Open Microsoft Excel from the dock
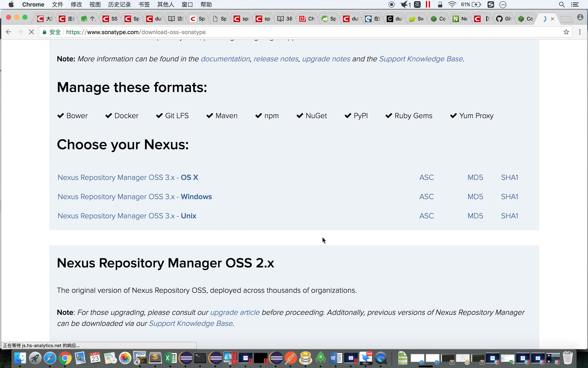This screenshot has height=368, width=588. (170, 358)
